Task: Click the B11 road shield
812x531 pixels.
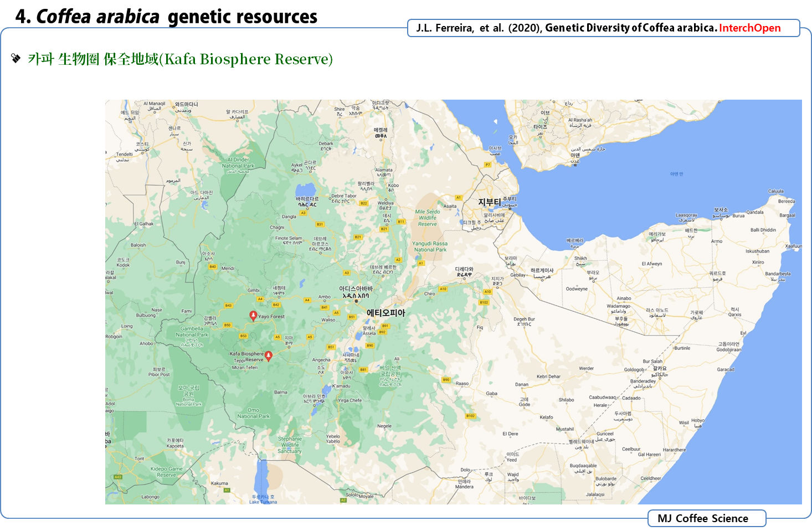Action: pyautogui.click(x=401, y=221)
